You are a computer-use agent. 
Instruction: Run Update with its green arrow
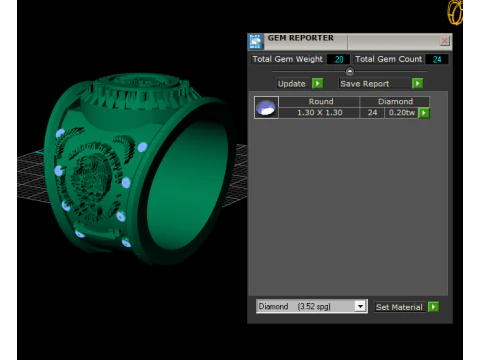tap(317, 83)
